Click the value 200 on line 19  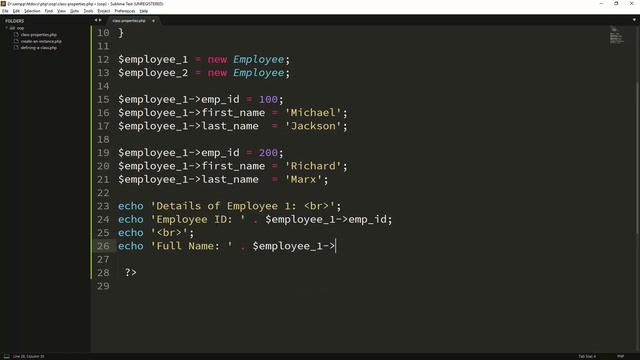point(268,153)
